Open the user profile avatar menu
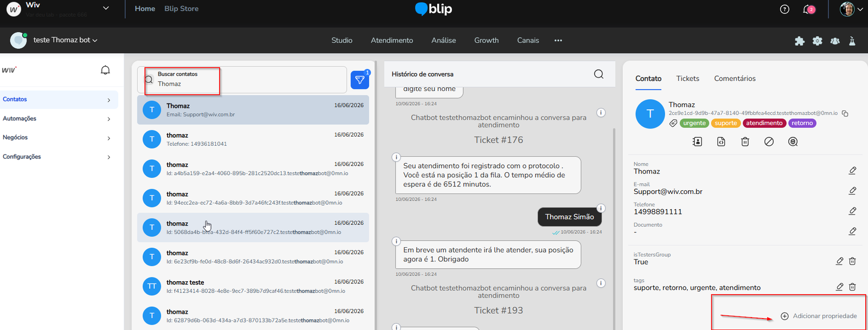The height and width of the screenshot is (330, 868). tap(851, 9)
